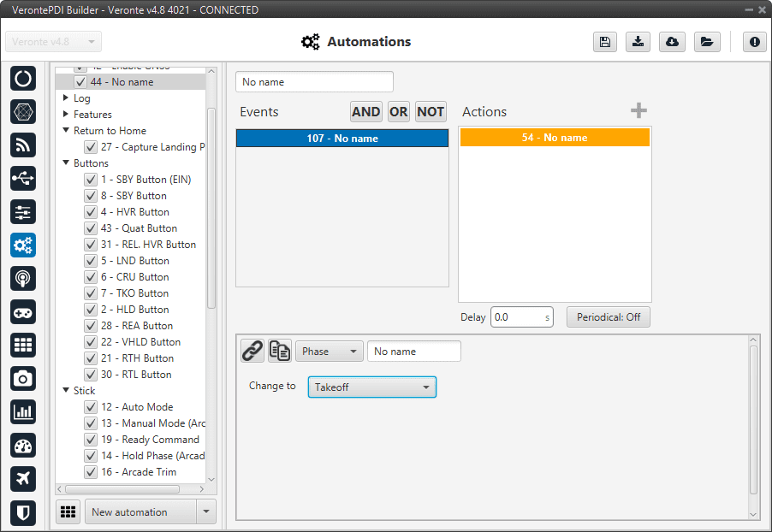Click the Periodical: Off button
Viewport: 772px width, 532px height.
tap(608, 317)
